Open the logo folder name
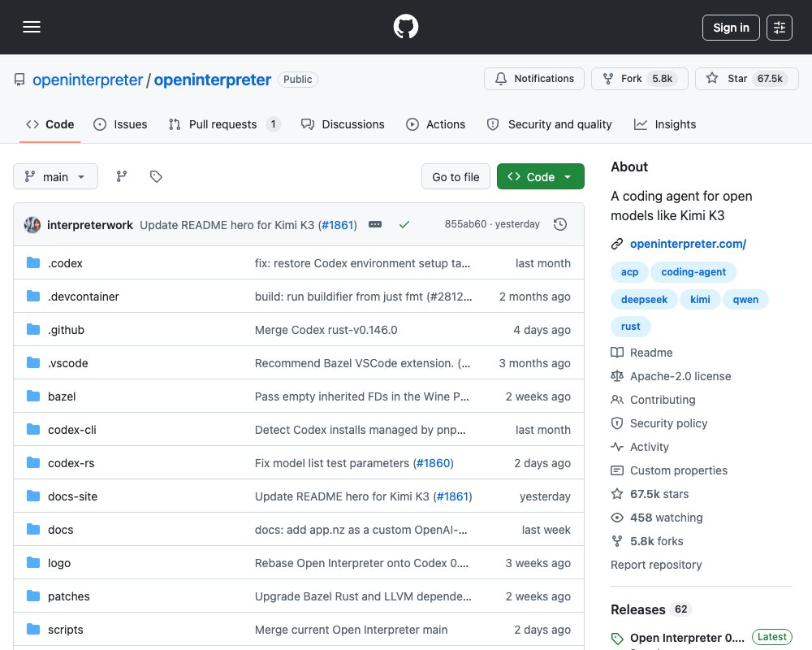 pyautogui.click(x=59, y=563)
